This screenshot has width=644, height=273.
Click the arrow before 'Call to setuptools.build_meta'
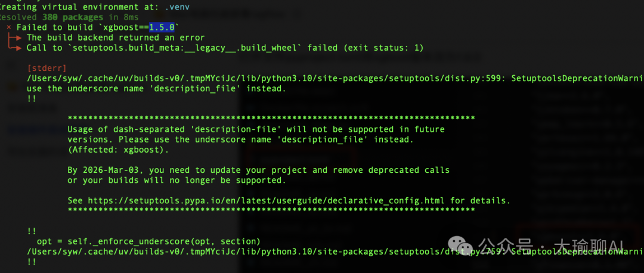pyautogui.click(x=14, y=48)
